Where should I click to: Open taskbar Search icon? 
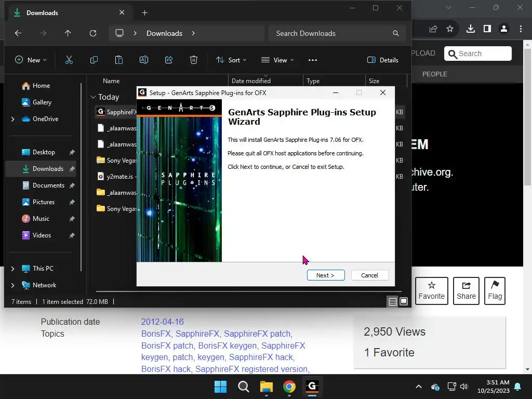pos(244,387)
